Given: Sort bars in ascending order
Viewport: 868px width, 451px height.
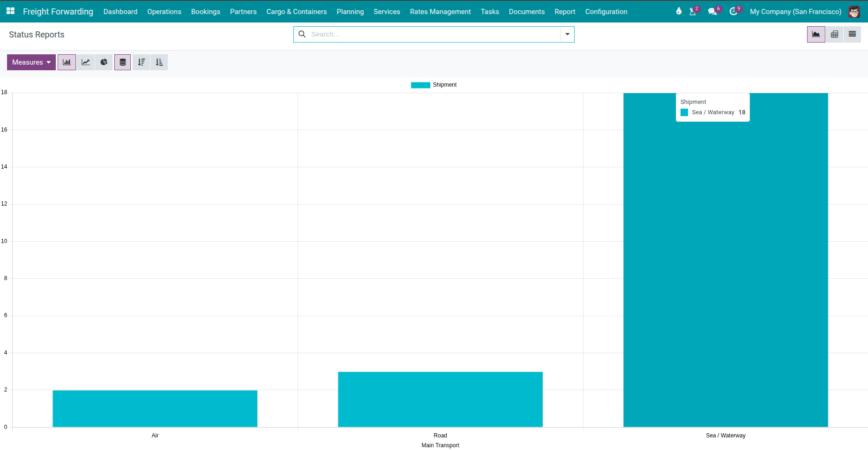Looking at the screenshot, I should pos(159,62).
